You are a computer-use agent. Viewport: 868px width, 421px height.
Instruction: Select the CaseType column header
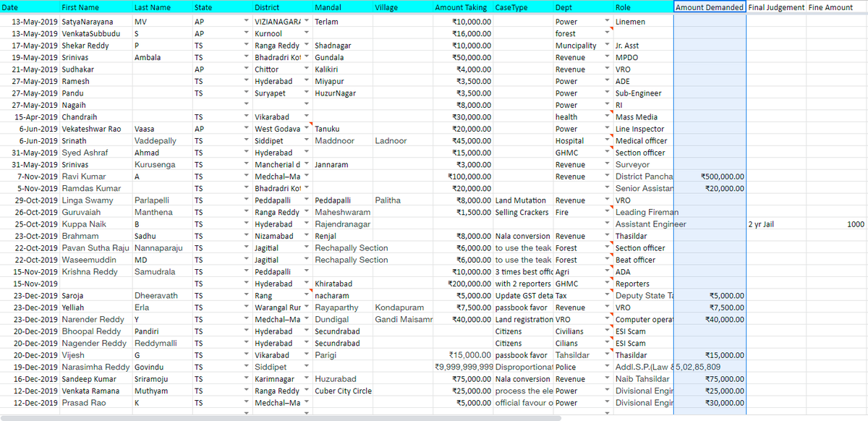click(523, 7)
